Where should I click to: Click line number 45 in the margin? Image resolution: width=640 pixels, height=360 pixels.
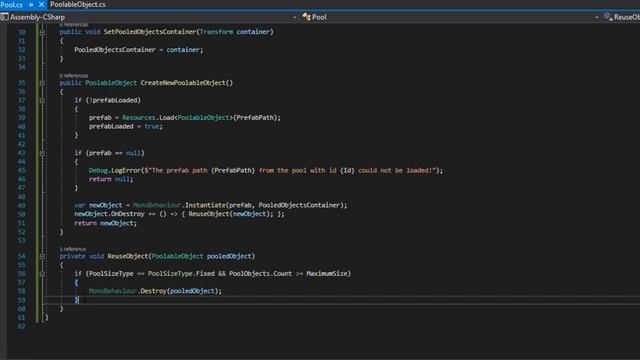(x=21, y=171)
